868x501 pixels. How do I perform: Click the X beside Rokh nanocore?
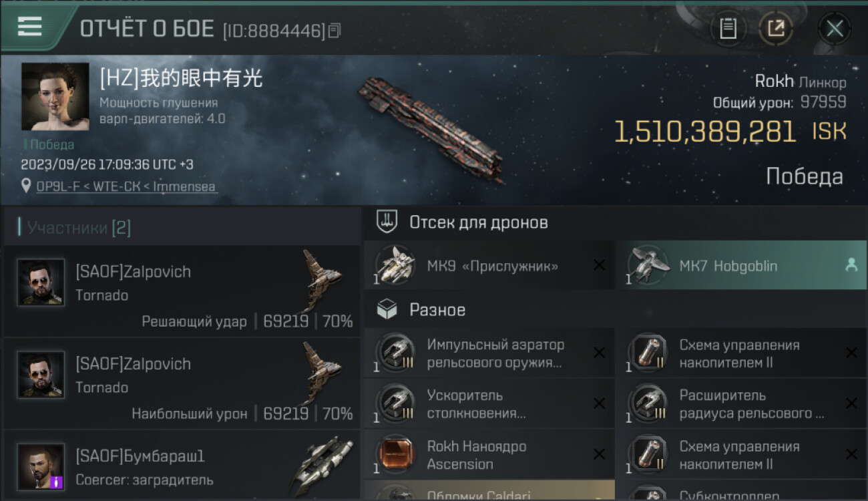[x=599, y=455]
